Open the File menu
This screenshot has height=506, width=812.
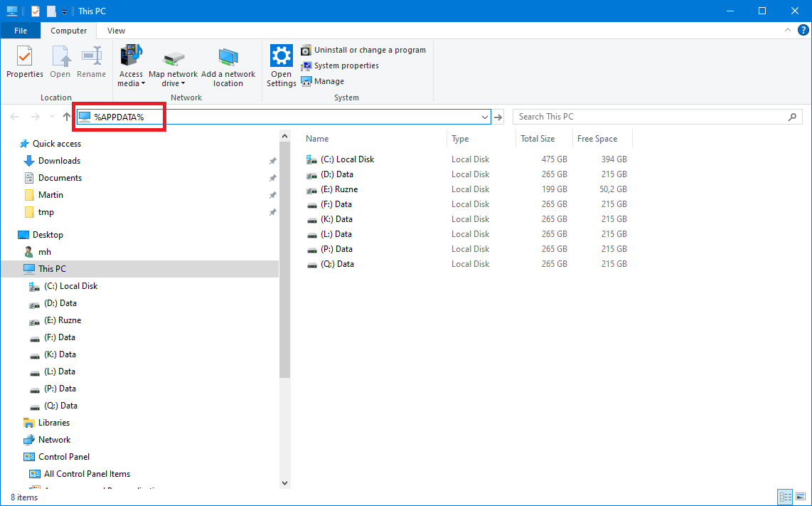point(21,31)
